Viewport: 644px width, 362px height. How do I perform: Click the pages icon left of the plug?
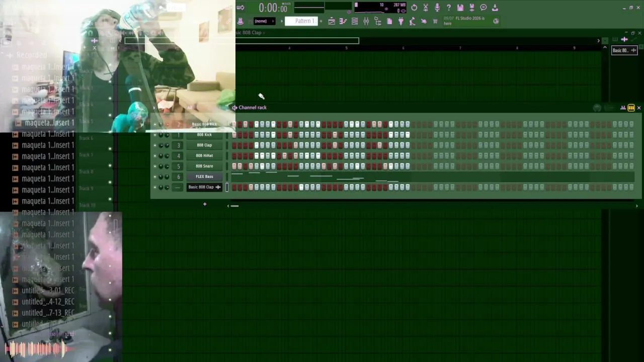pos(389,21)
